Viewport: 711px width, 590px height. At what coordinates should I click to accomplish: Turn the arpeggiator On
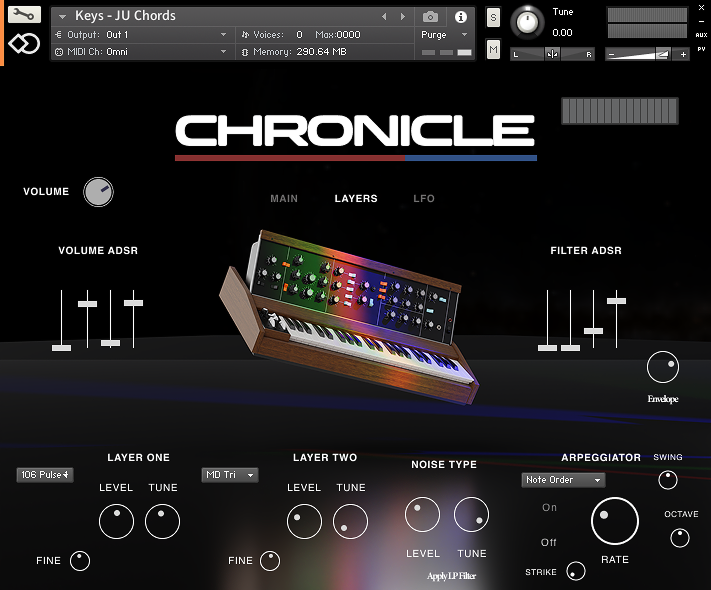pos(549,508)
